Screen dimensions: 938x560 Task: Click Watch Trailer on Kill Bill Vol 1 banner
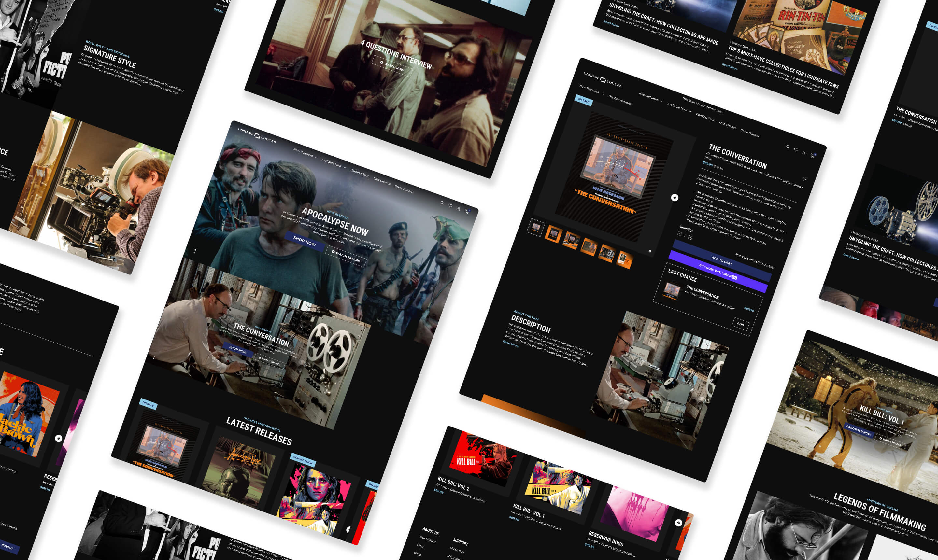[890, 442]
